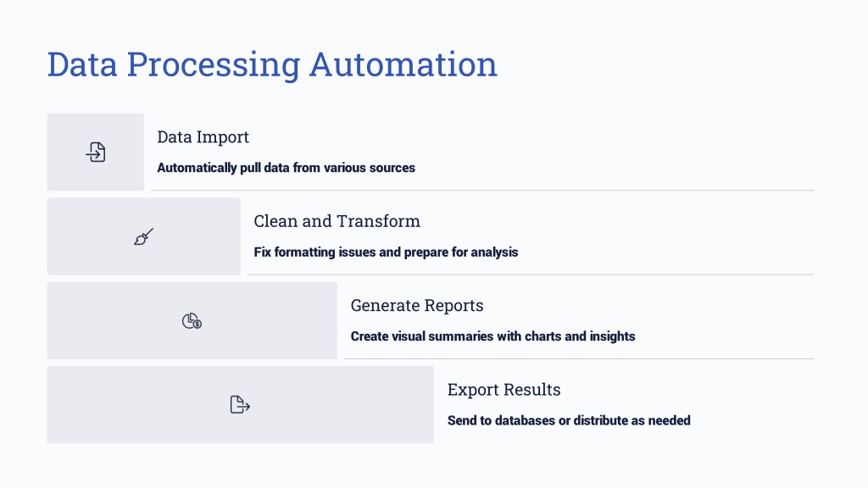Click the word "Processing" in the title
Viewport: 868px width, 488px height.
(x=213, y=66)
